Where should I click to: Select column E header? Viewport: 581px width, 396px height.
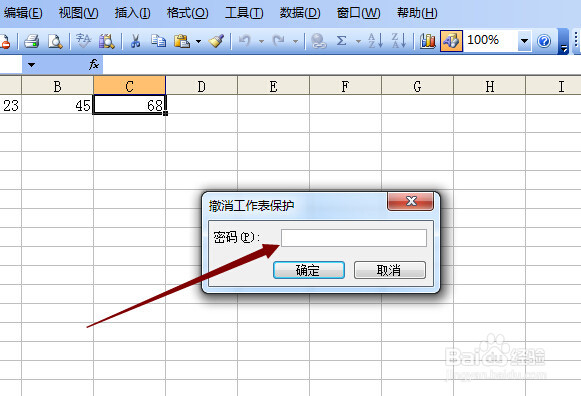(x=273, y=86)
